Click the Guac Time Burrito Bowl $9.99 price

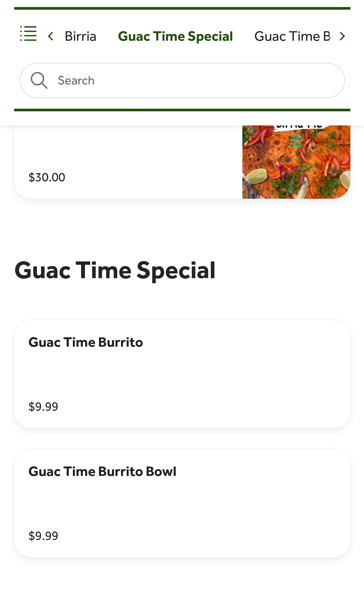click(43, 536)
